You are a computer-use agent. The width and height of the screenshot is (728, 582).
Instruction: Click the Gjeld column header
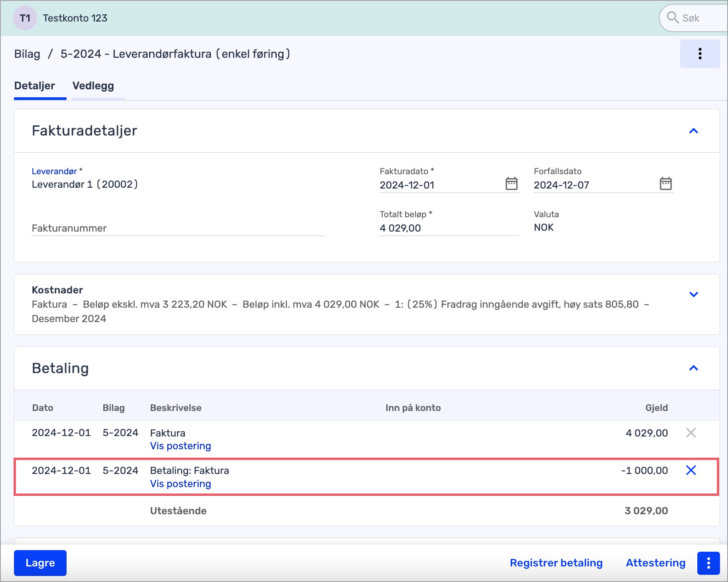(x=656, y=408)
